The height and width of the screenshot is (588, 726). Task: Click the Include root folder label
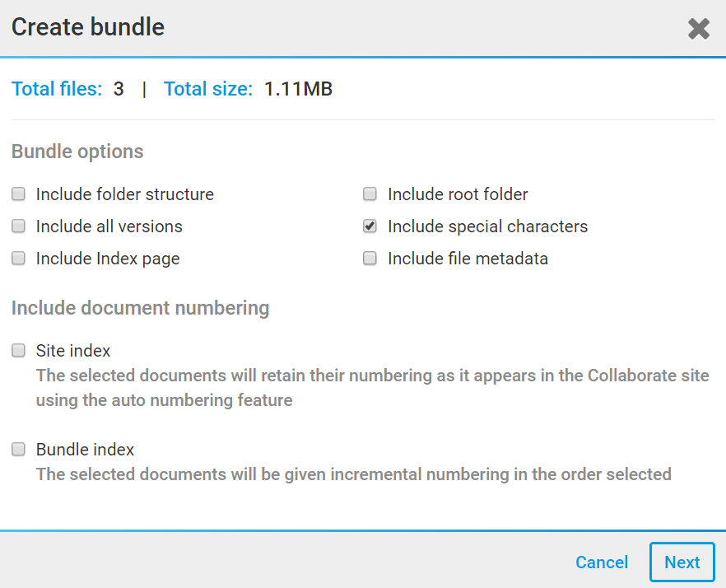coord(458,194)
